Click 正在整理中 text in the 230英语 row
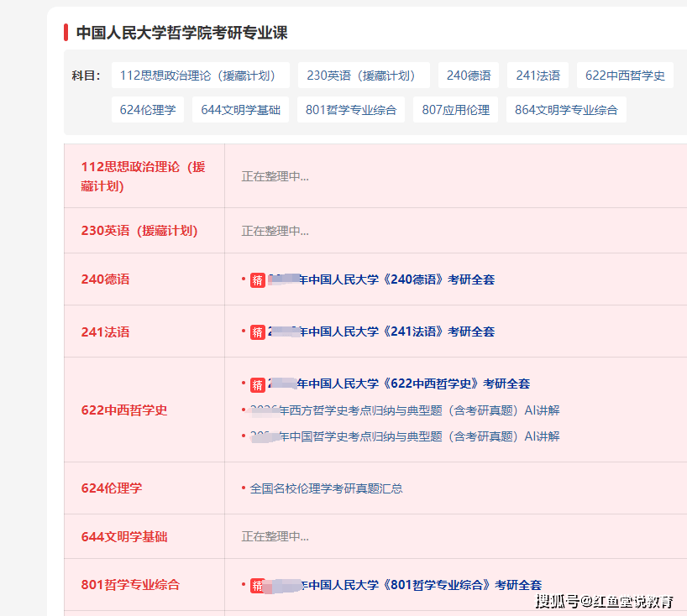Viewport: 687px width, 616px height. (x=275, y=231)
